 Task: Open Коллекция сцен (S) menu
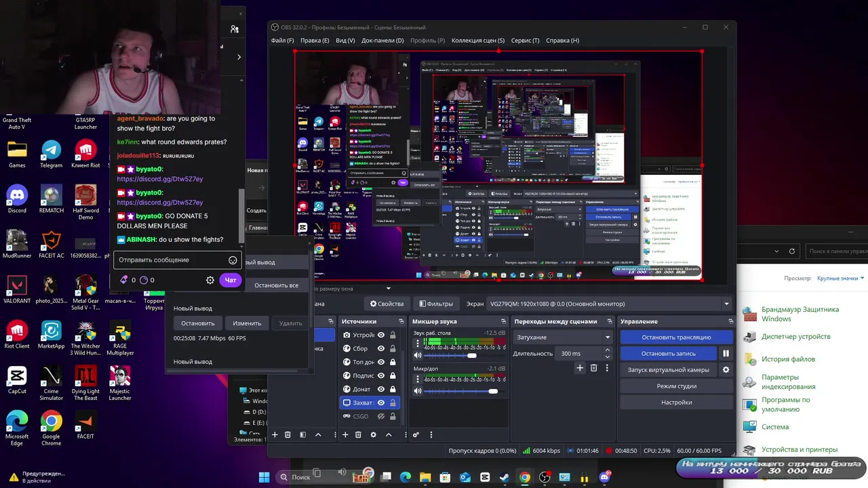pos(478,40)
